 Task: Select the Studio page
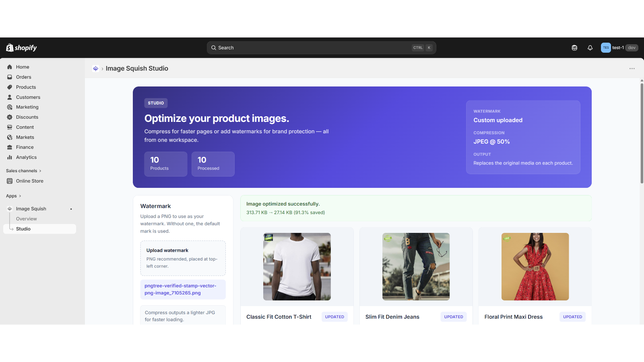[x=39, y=229]
